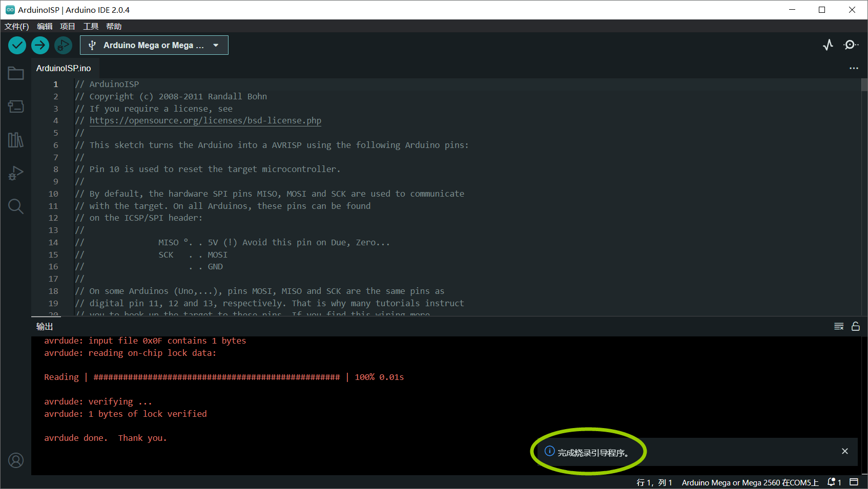Click the Reading progress bar output line
868x489 pixels.
pyautogui.click(x=224, y=377)
